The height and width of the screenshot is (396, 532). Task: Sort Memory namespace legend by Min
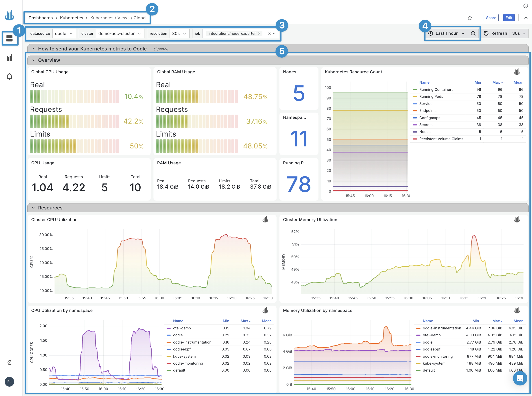click(x=476, y=321)
